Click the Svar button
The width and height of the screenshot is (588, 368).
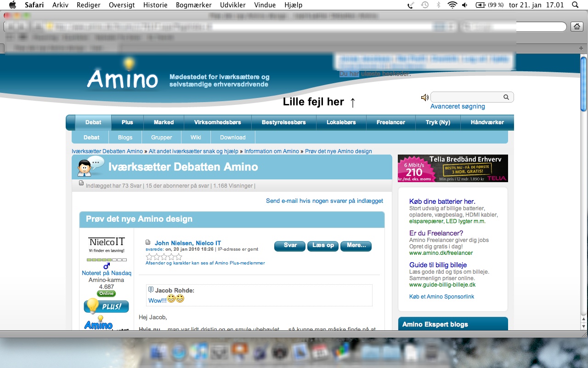290,246
